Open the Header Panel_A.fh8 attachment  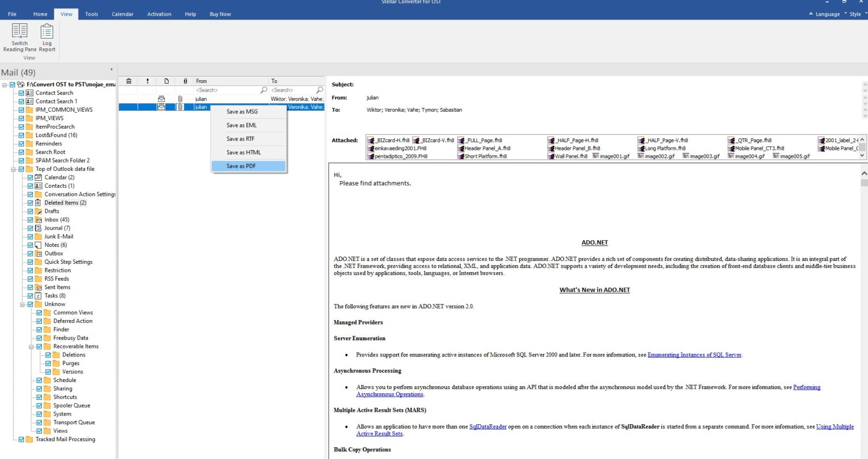pos(487,148)
